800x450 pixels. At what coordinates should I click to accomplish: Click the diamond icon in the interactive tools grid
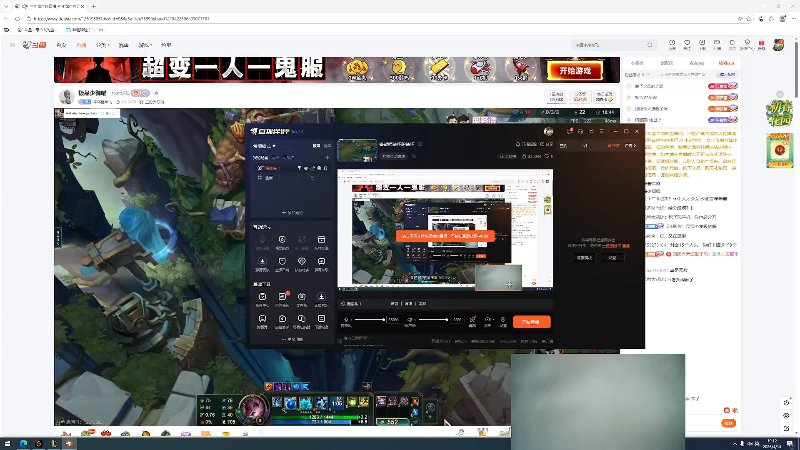coord(302,261)
